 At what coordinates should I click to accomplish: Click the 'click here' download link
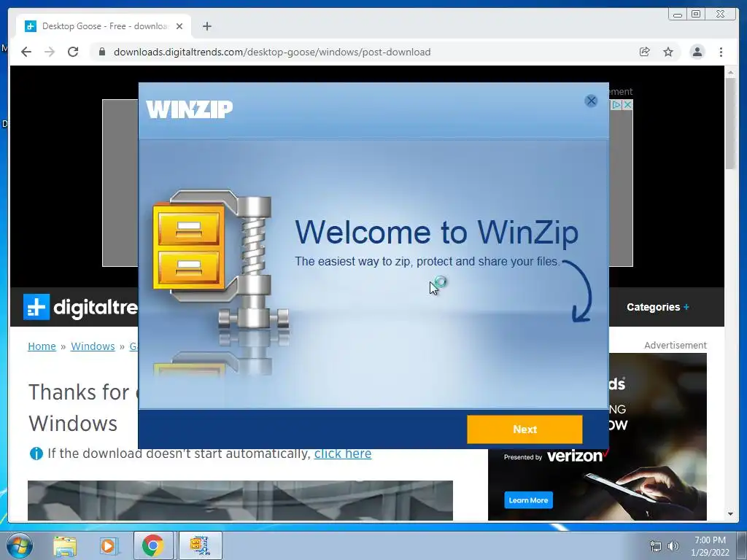343,454
